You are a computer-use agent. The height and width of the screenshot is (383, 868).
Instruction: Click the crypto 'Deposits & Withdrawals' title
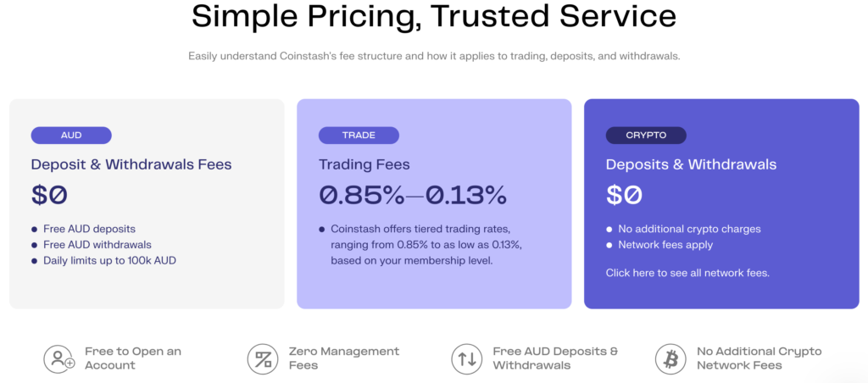click(691, 164)
